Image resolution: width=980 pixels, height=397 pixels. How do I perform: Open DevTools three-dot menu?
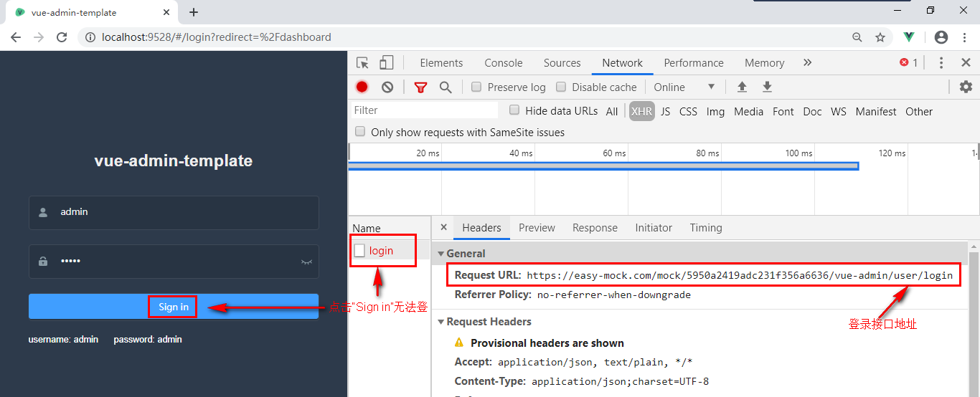941,62
